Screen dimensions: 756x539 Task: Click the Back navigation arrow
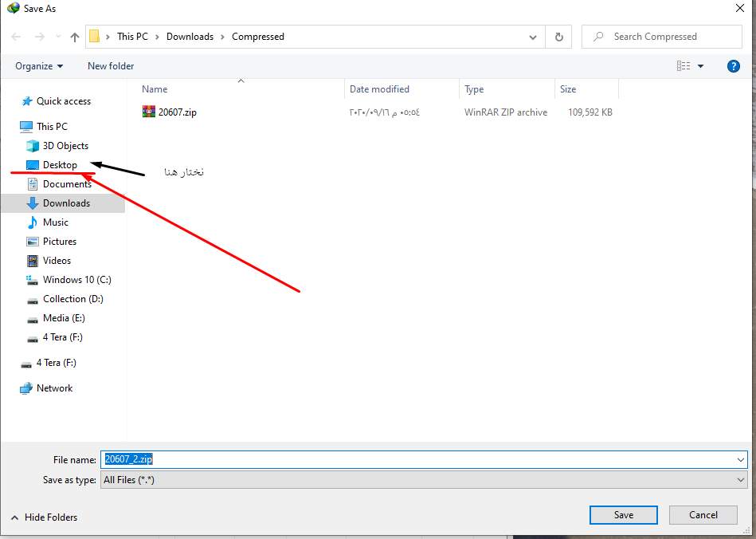click(x=16, y=37)
